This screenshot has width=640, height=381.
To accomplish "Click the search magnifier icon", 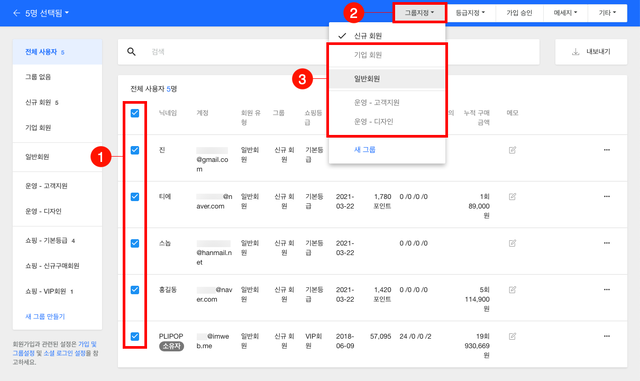I will tap(131, 51).
